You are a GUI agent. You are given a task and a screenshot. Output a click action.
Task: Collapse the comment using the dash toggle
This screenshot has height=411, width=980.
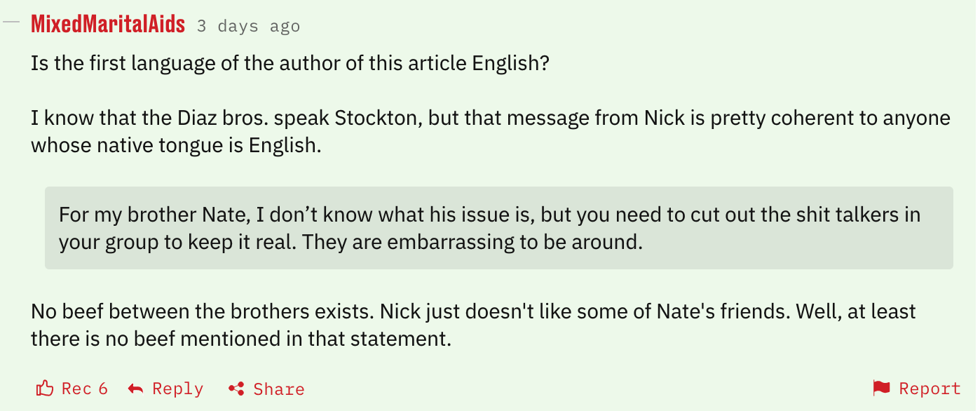[11, 22]
